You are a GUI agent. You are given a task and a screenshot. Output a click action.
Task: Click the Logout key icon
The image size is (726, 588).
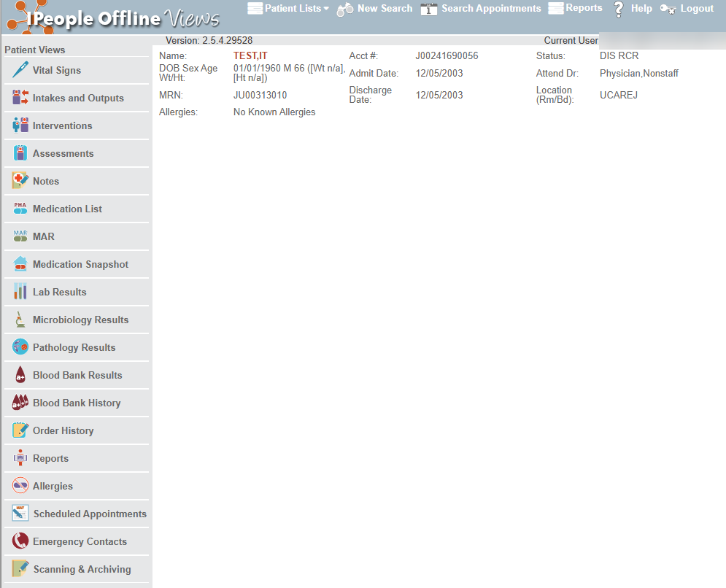coord(668,9)
